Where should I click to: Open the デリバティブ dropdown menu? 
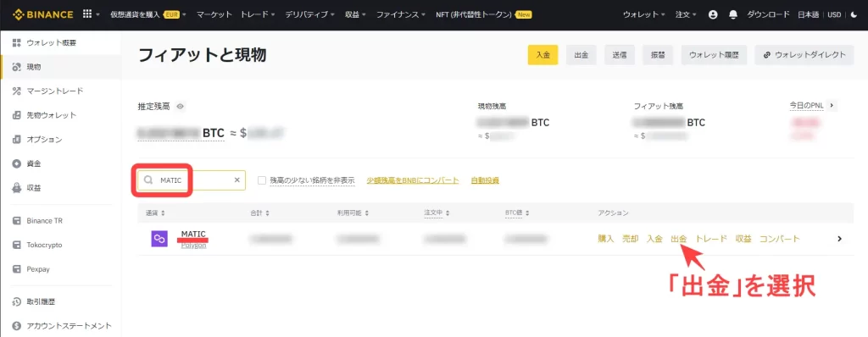309,14
